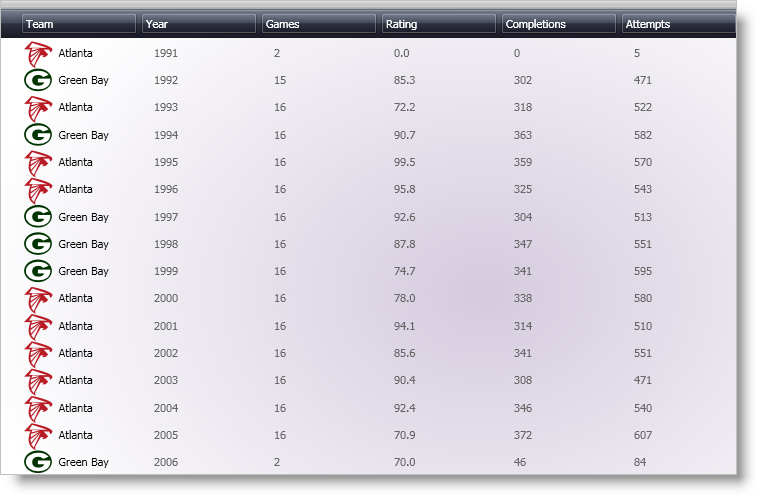Click the year cell 2000
The image size is (757, 495).
click(166, 298)
